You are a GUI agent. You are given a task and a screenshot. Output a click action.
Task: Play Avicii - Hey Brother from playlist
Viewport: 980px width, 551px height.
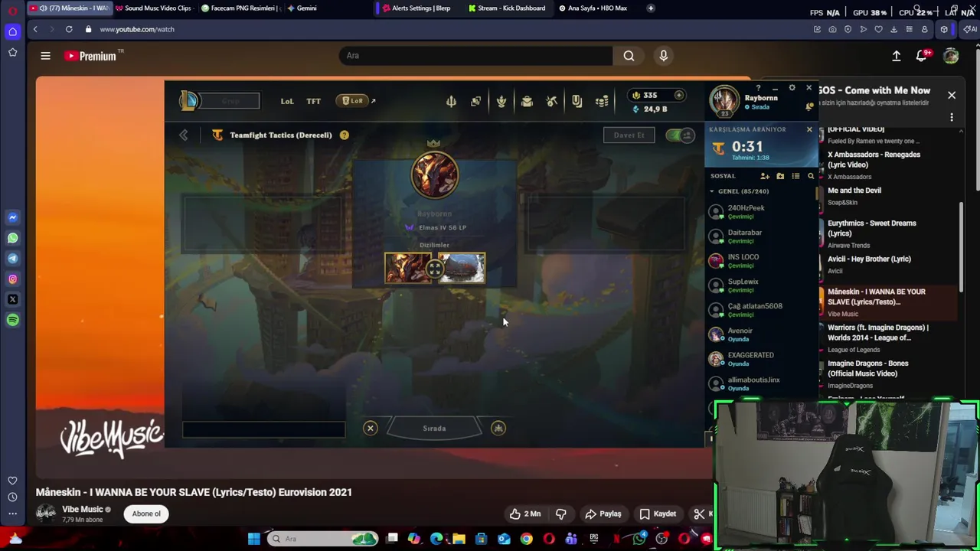click(888, 264)
